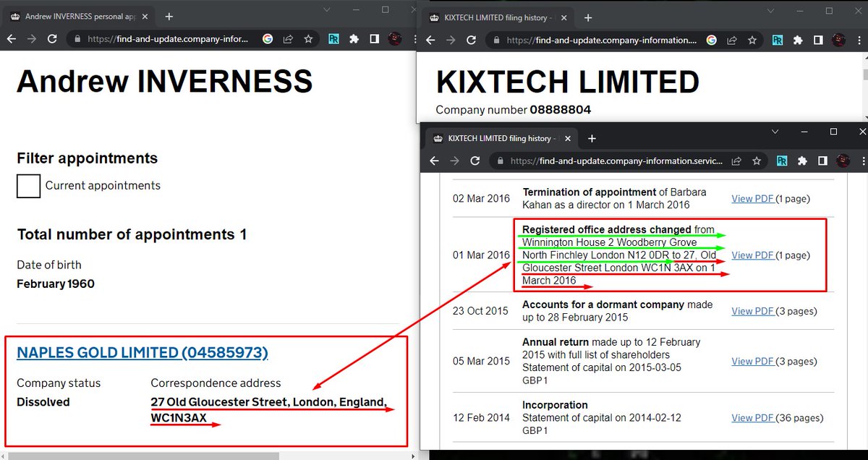868x460 pixels.
Task: Toggle side panel in rear KIXTECH window
Action: [819, 41]
